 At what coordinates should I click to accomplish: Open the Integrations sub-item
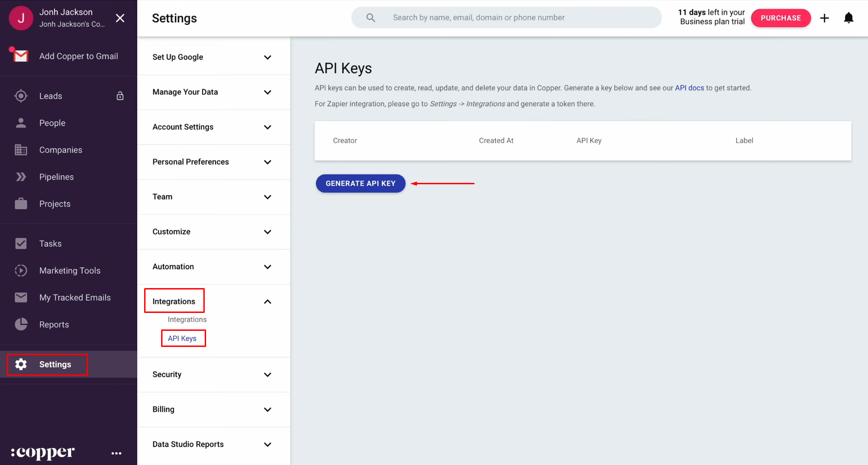pyautogui.click(x=187, y=319)
